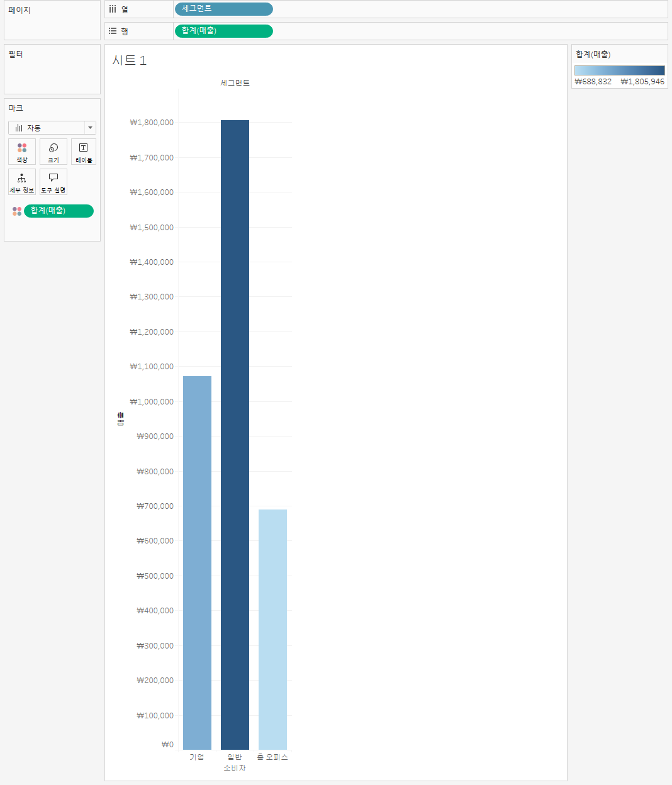Click the legend maximum value ₩1,805,946
The width and height of the screenshot is (672, 785).
pos(642,82)
